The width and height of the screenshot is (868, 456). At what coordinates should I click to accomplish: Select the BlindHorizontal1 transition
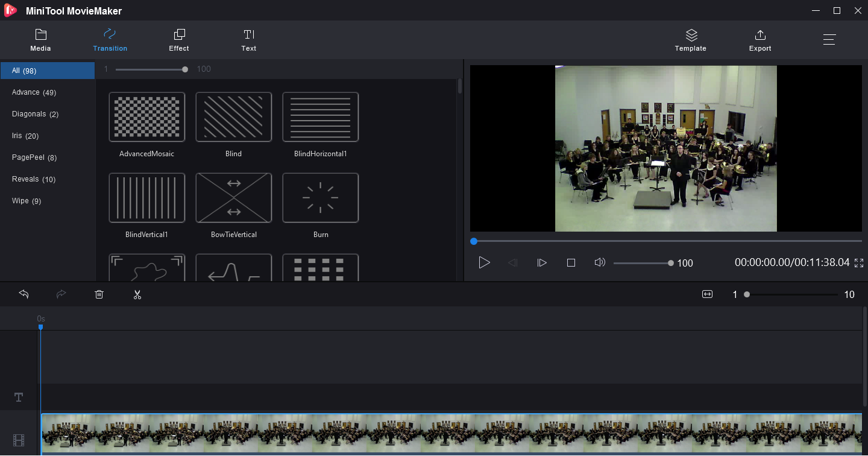(x=321, y=117)
